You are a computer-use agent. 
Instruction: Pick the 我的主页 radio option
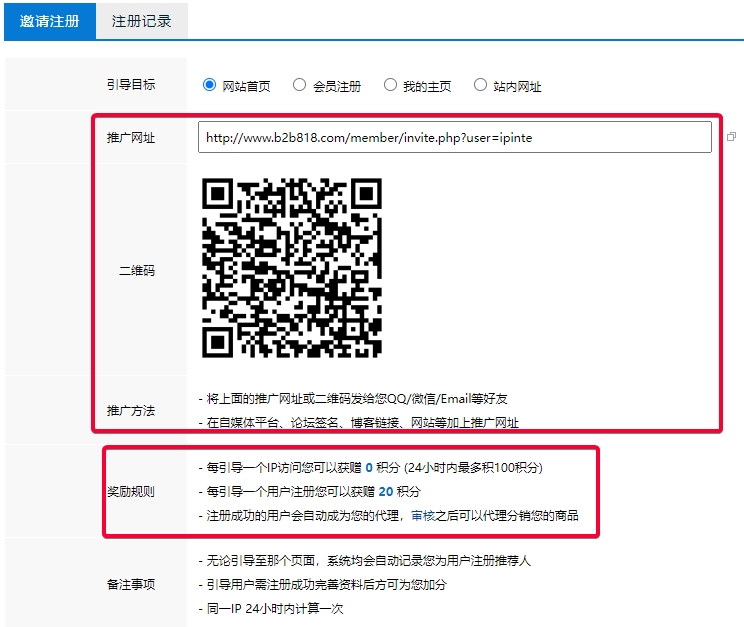pos(390,85)
